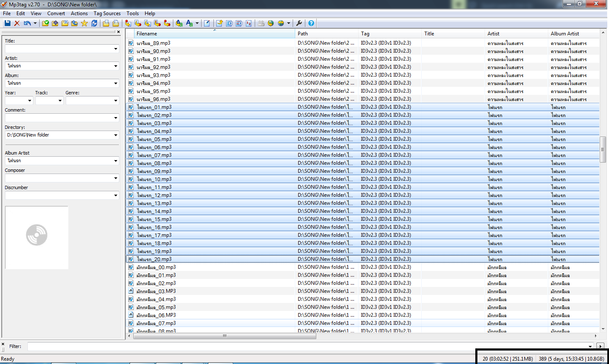Select file row ไฟนรก_10.mp3
The width and height of the screenshot is (609, 364).
pos(363,179)
